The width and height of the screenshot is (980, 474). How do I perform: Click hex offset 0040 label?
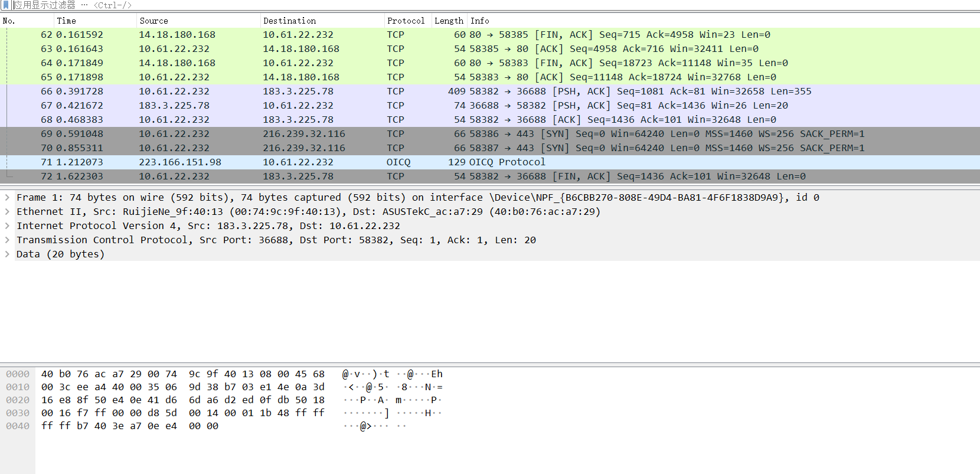18,426
